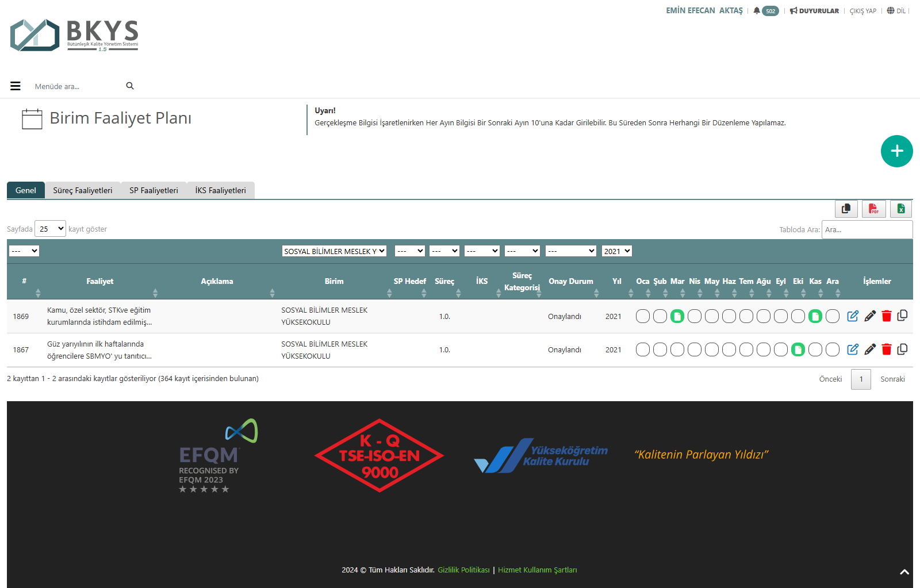Screen dimensions: 920x588
Task: Open Gizlilik Politikası link in footer
Action: click(x=463, y=570)
